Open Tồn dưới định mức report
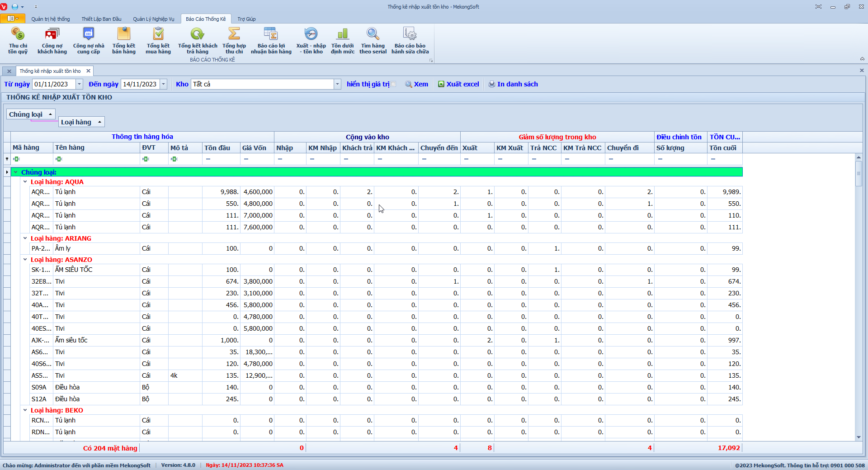Viewport: 868px width, 470px height. click(x=342, y=40)
